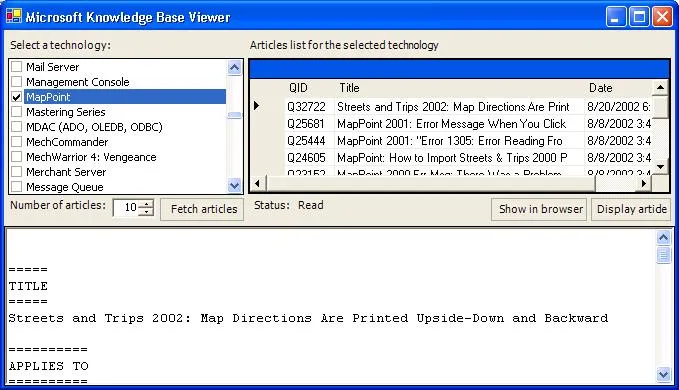679x390 pixels.
Task: Click the article text scroll-down arrow
Action: tap(663, 374)
